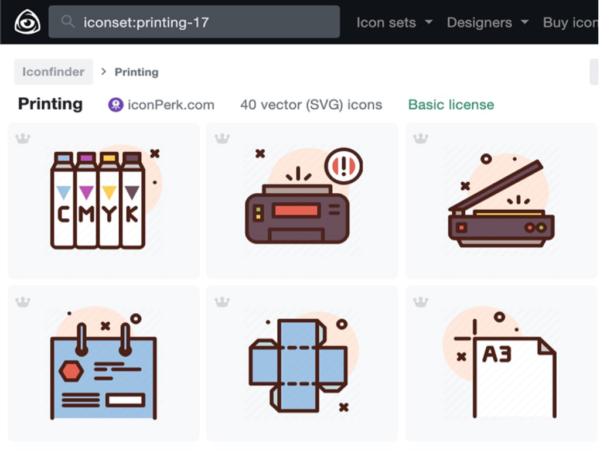The height and width of the screenshot is (451, 600).
Task: Open the blue wall calendar icon
Action: coord(103,365)
